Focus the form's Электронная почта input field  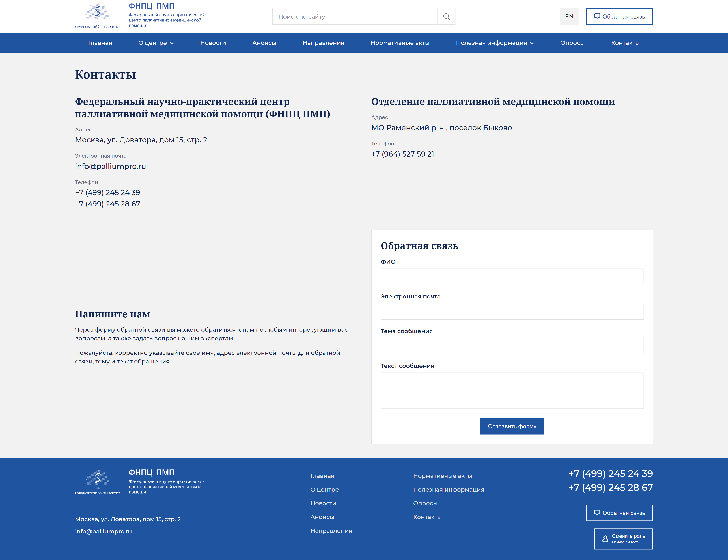(512, 311)
